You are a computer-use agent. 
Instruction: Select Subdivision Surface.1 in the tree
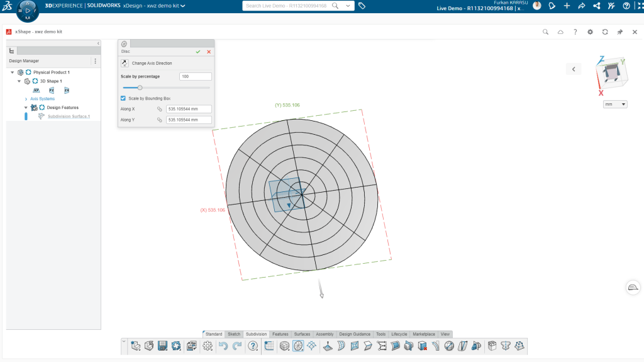click(69, 116)
